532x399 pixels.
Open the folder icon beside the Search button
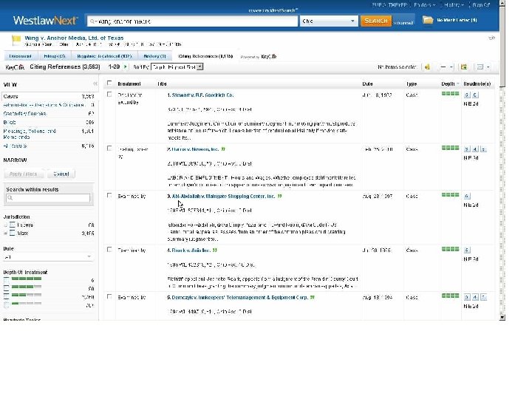pyautogui.click(x=428, y=20)
